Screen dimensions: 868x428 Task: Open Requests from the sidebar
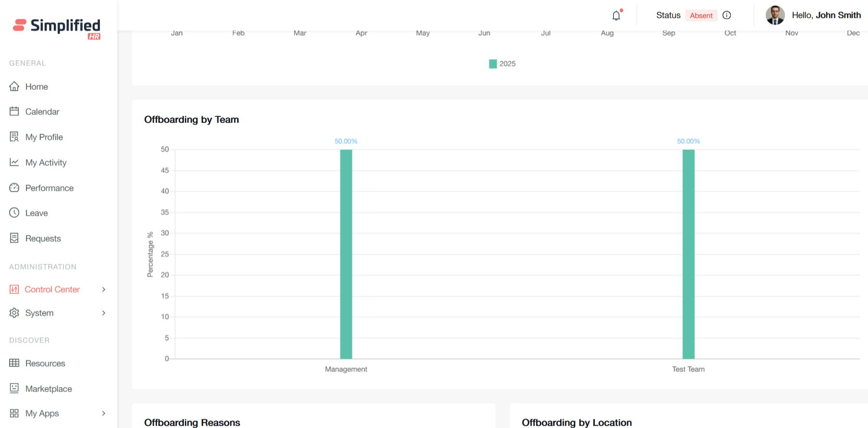43,238
